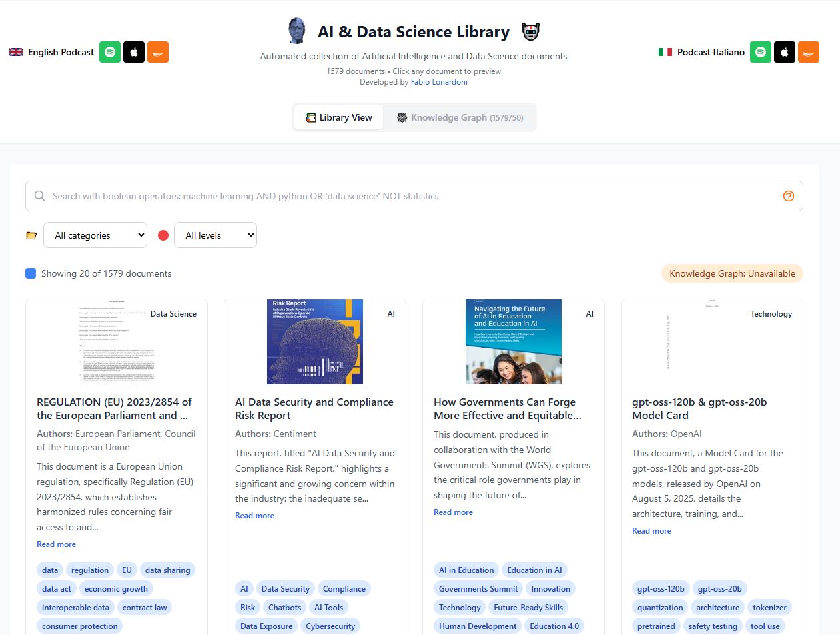Open the All levels dropdown

[x=215, y=235]
